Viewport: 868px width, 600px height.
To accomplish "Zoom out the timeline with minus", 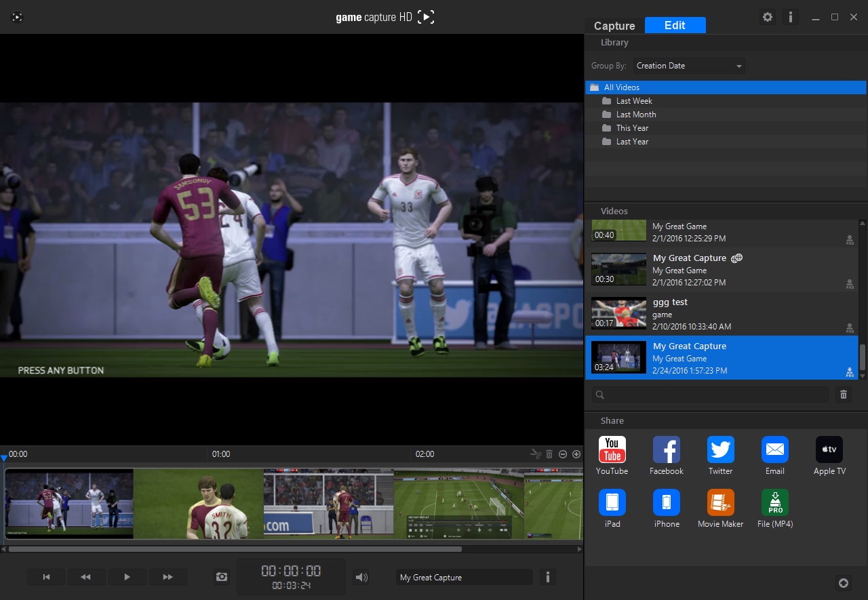I will [563, 454].
